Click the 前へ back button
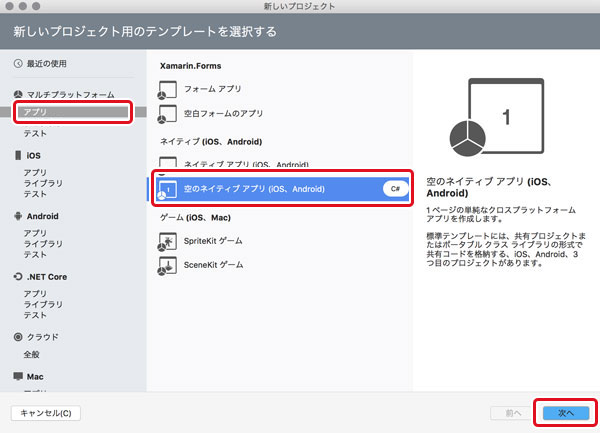Viewport: 600px width, 433px height. pyautogui.click(x=512, y=413)
